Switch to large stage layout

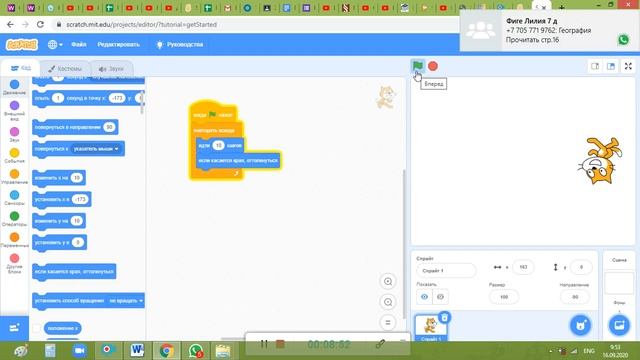(x=611, y=66)
